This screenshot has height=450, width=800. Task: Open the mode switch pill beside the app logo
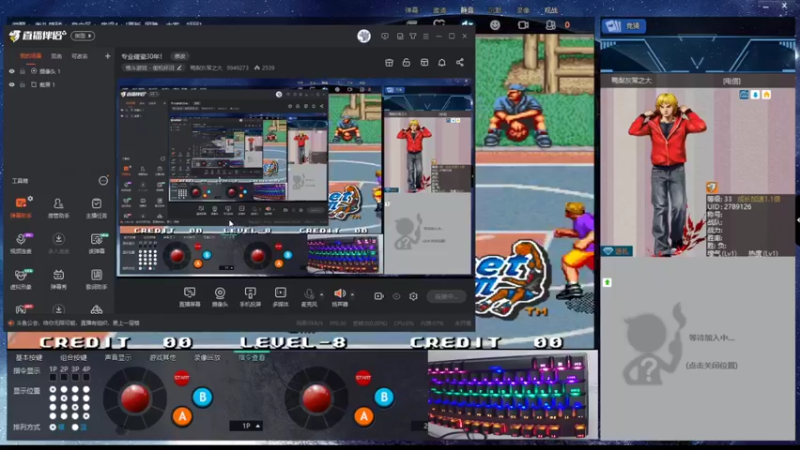83,36
